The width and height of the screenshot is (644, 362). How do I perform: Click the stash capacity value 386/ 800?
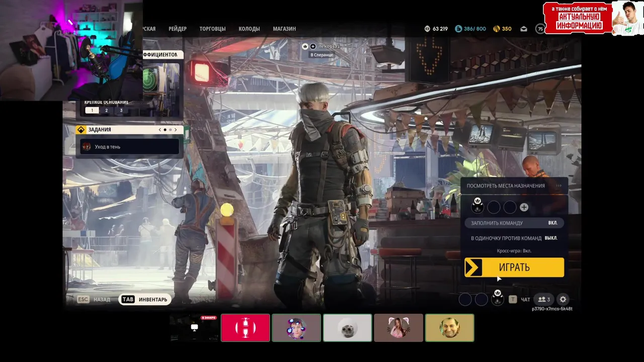tap(475, 29)
